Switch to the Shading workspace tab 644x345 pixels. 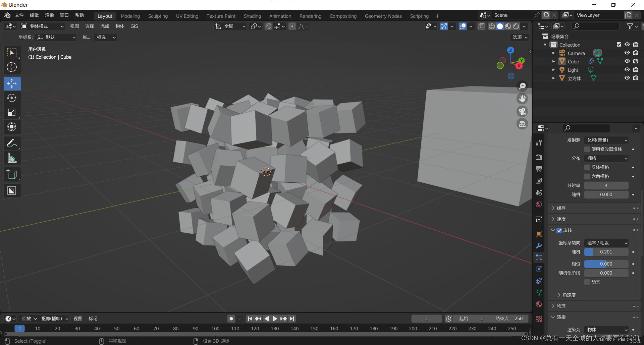coord(252,16)
